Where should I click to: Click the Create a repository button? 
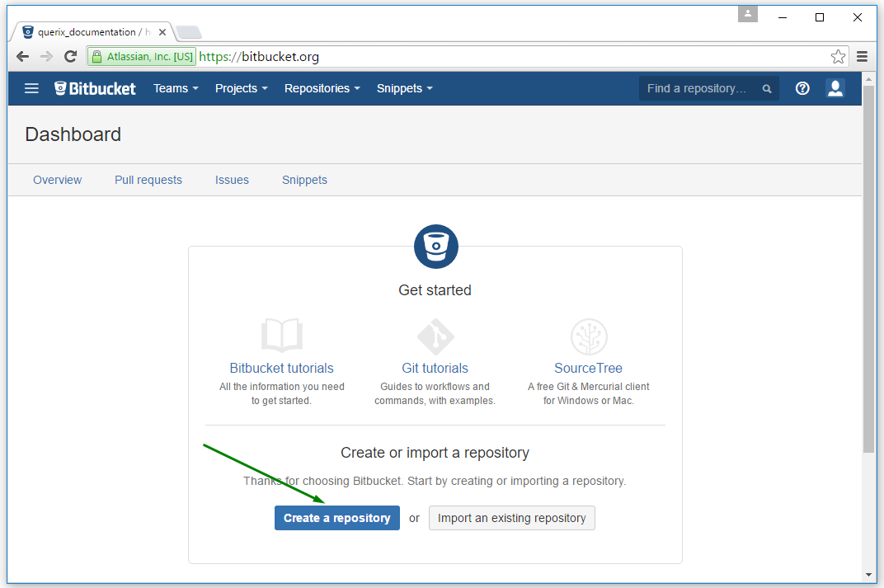(x=336, y=518)
